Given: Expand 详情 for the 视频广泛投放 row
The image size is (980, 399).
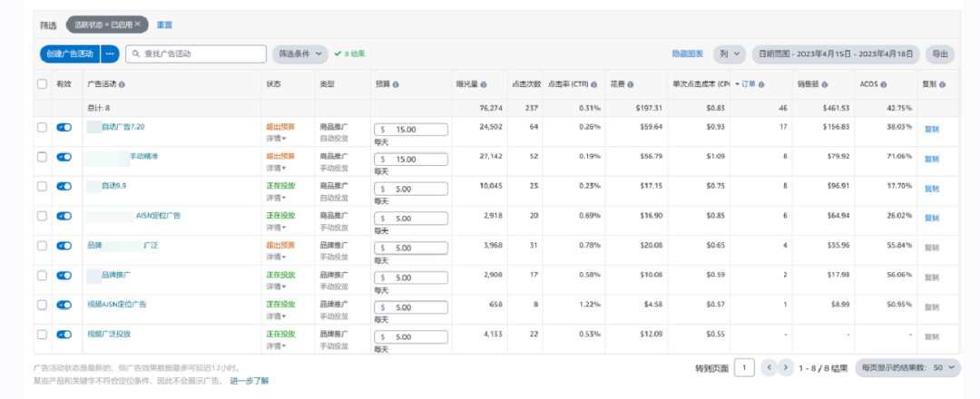Looking at the screenshot, I should [x=276, y=345].
